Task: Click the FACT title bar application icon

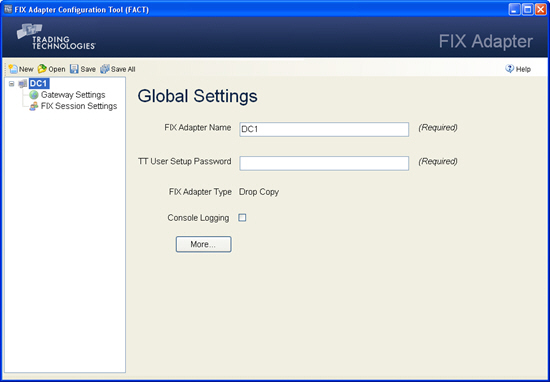Action: (x=8, y=9)
